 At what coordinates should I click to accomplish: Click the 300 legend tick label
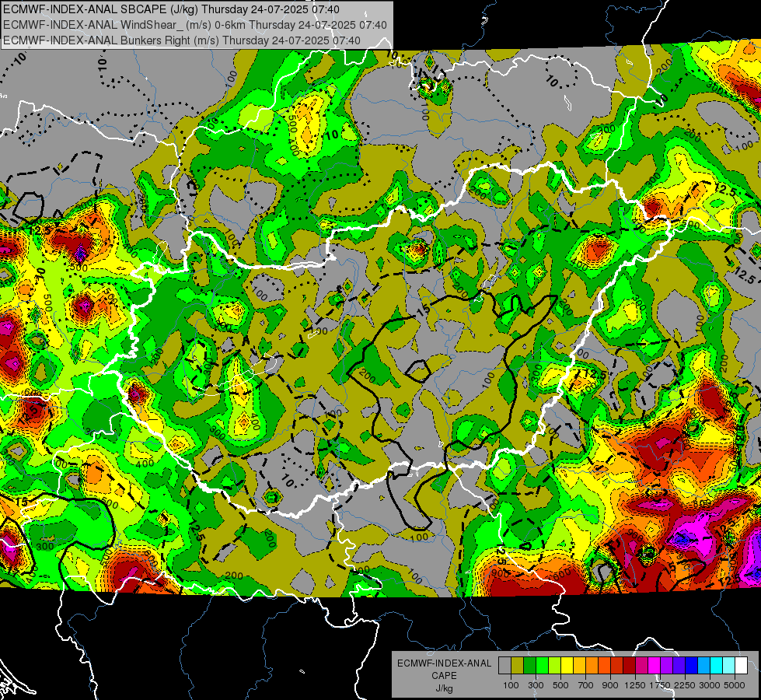point(536,685)
